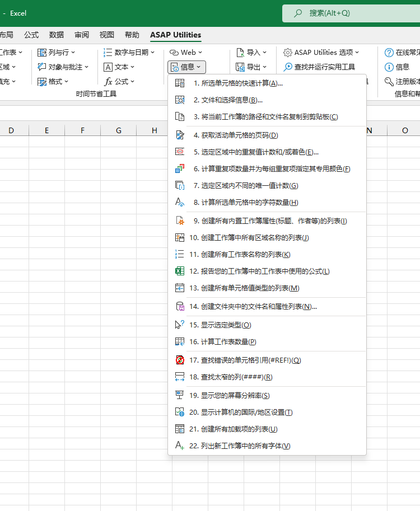Click the red oval icon for item 5 重复值计数
Viewport: 420px width, 511px height.
pos(180,152)
